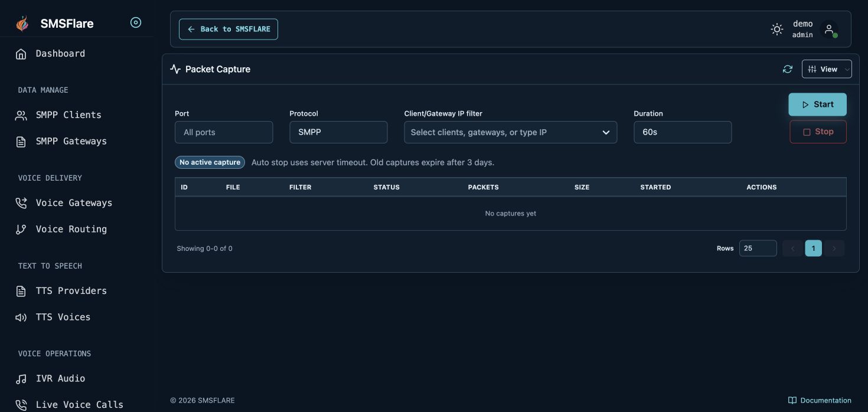Click Showing 0-0 of 0 text
Viewport: 868px width, 412px height.
204,248
